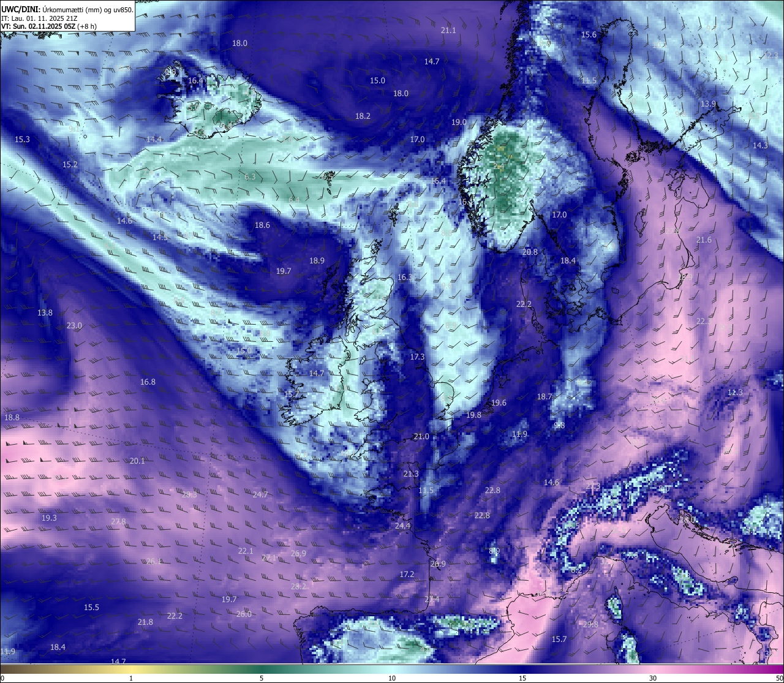
Task: Pick the 14.3 value label
Action: coord(760,145)
